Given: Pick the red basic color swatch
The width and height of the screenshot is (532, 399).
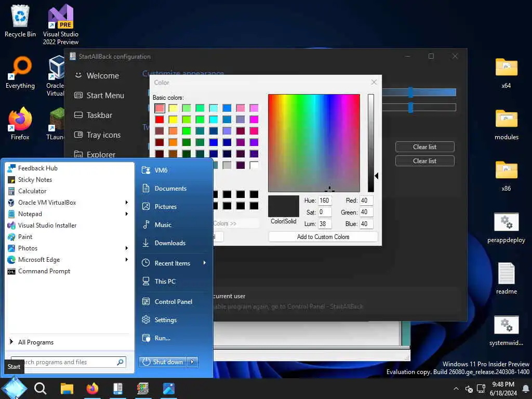Looking at the screenshot, I should pos(159,119).
